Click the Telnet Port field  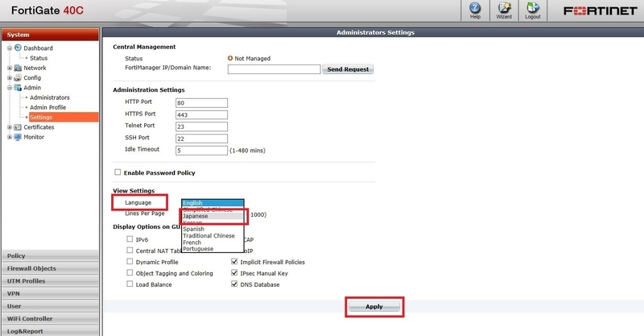pos(201,127)
